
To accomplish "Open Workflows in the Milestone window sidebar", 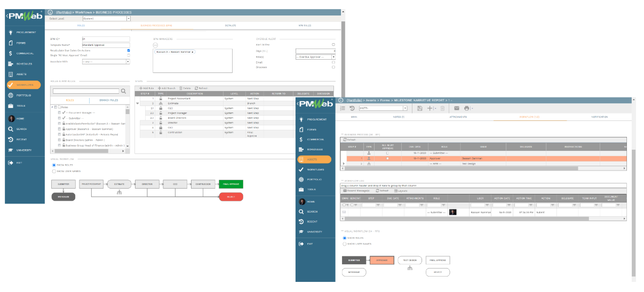I will tap(314, 169).
